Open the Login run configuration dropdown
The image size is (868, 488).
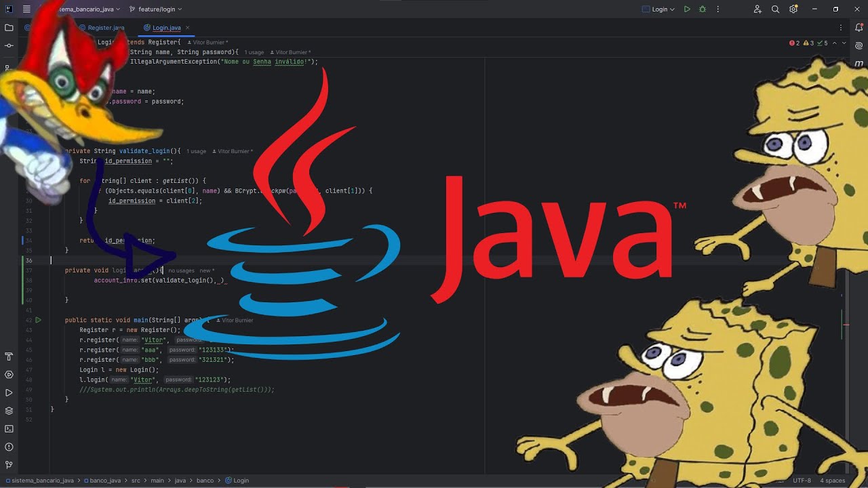pyautogui.click(x=658, y=9)
